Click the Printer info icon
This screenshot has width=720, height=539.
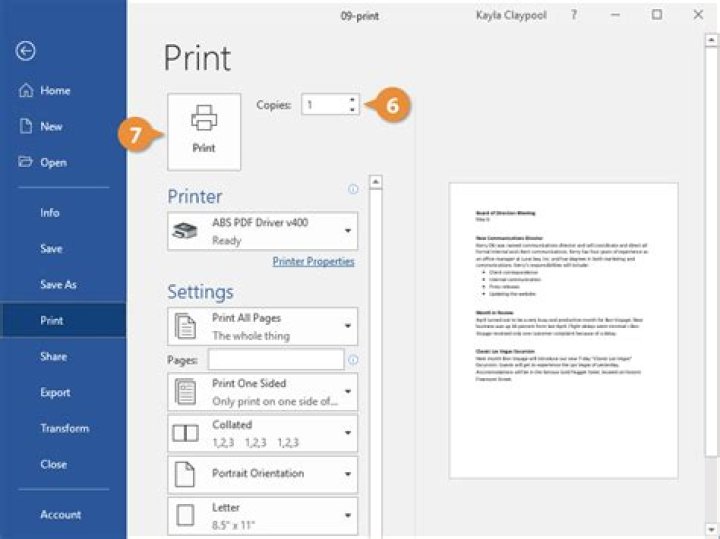click(x=352, y=189)
